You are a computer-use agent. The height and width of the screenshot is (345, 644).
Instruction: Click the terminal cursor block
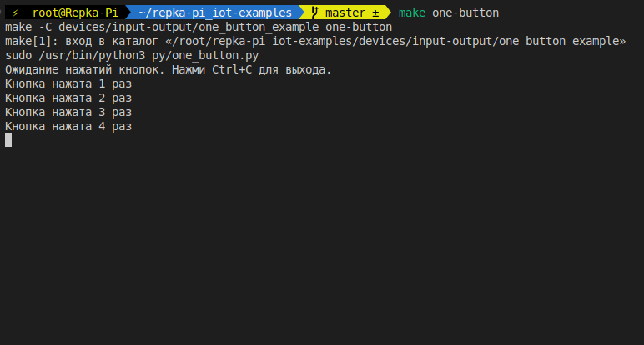coord(8,140)
